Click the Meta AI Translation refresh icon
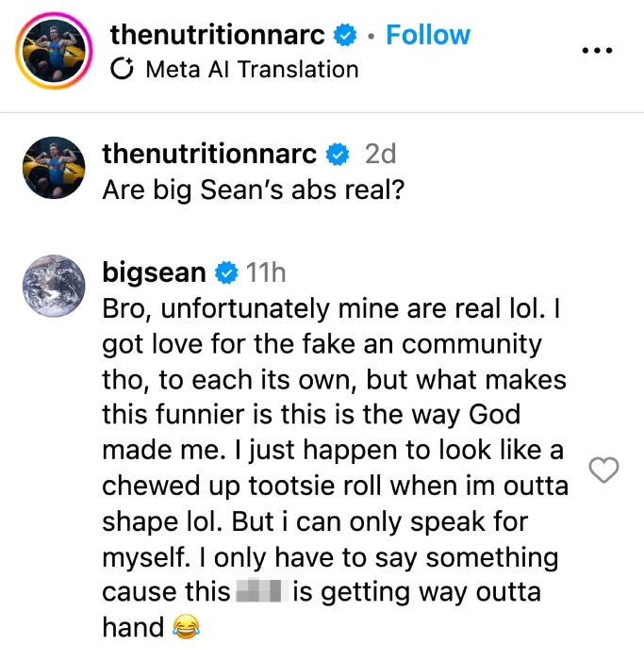The image size is (644, 660). pyautogui.click(x=122, y=70)
